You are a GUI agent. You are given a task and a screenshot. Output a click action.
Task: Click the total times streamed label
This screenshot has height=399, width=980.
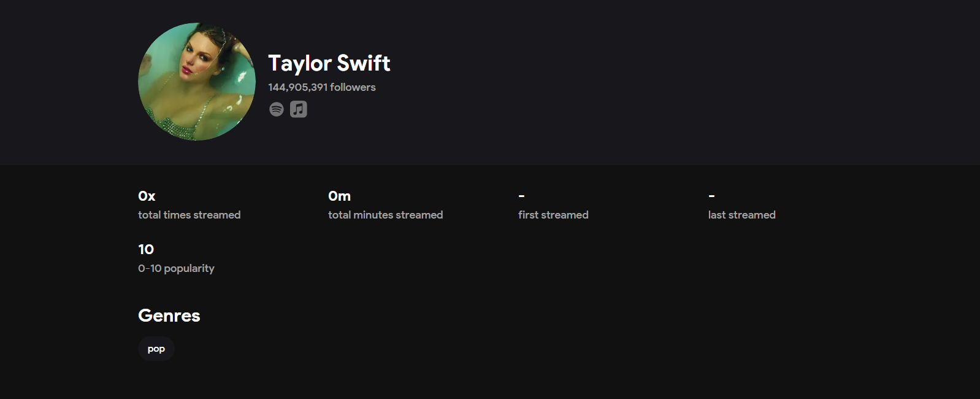(189, 215)
